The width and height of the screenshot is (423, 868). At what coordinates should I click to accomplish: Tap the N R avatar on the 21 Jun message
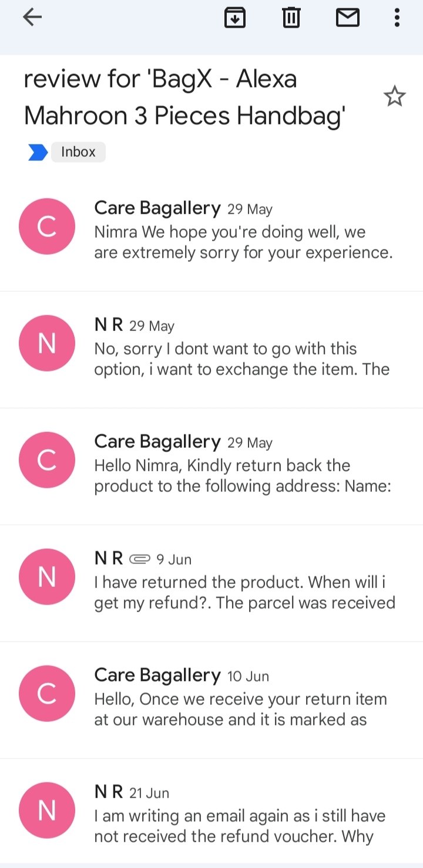(47, 810)
